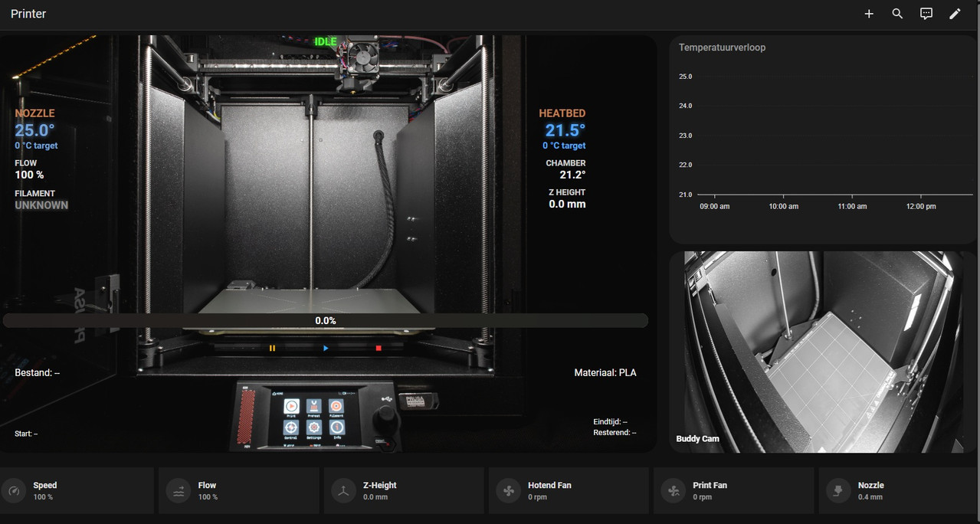Click the Temperatuurverloop card title
The height and width of the screenshot is (524, 980).
[722, 47]
